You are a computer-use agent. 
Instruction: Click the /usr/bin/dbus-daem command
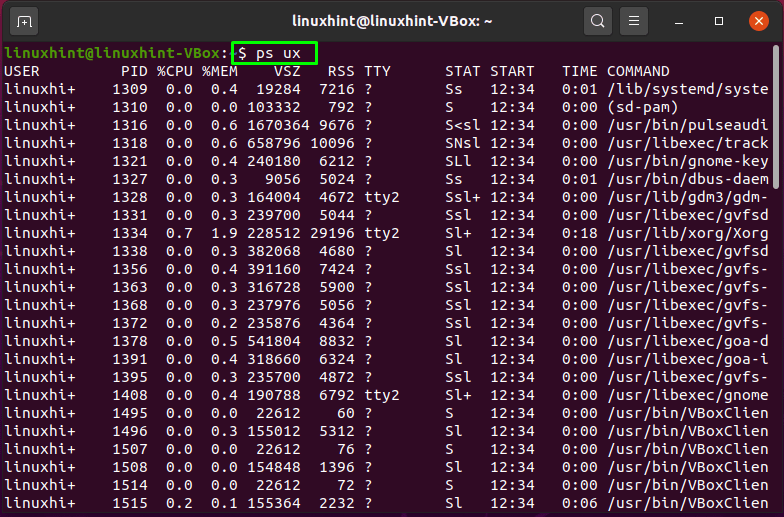(688, 180)
